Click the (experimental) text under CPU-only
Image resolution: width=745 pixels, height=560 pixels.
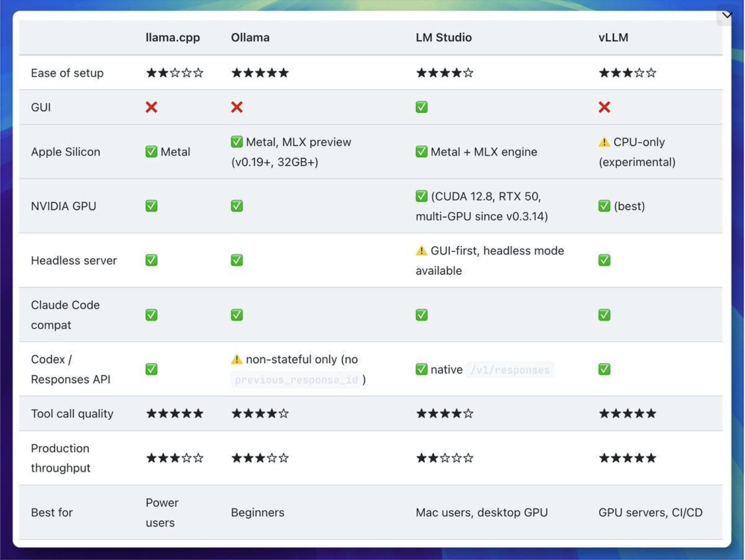click(x=637, y=162)
